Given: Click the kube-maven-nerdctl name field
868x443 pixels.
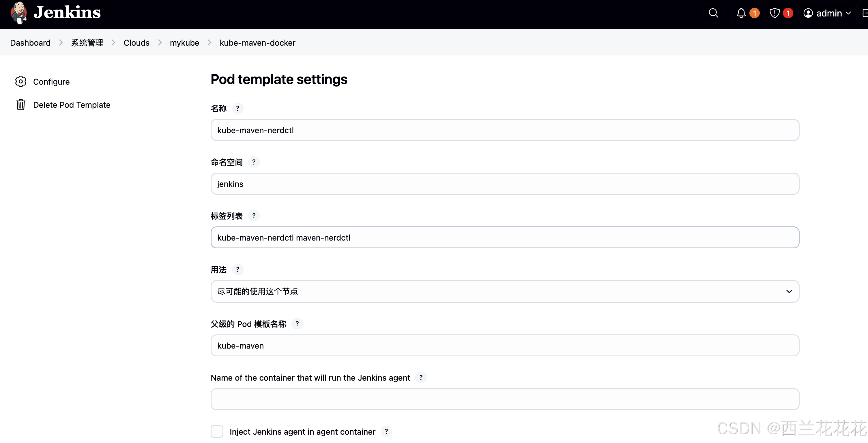Looking at the screenshot, I should [504, 130].
